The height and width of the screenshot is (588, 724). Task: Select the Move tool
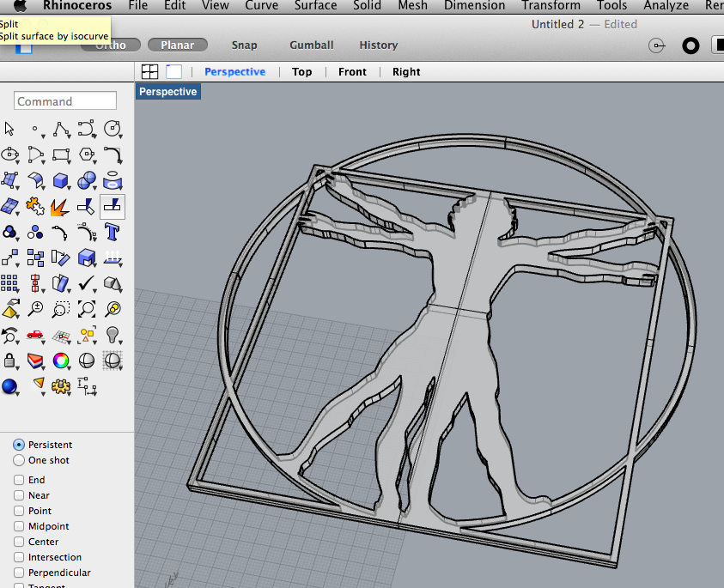pyautogui.click(x=10, y=258)
